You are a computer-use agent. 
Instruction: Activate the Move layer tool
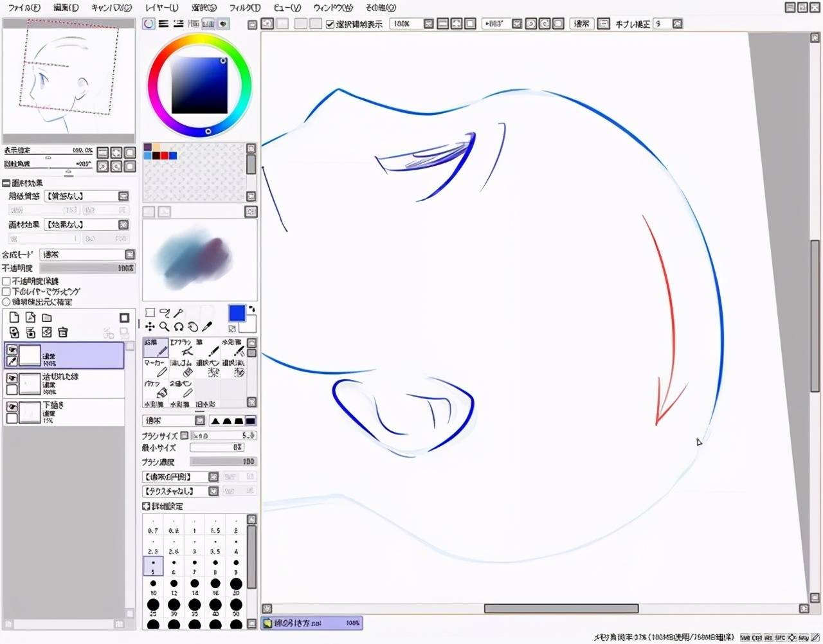pos(150,326)
